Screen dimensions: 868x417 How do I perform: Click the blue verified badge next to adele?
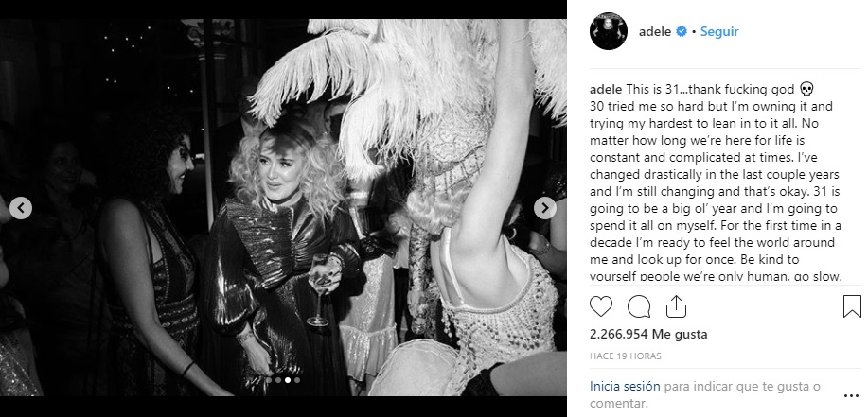682,31
